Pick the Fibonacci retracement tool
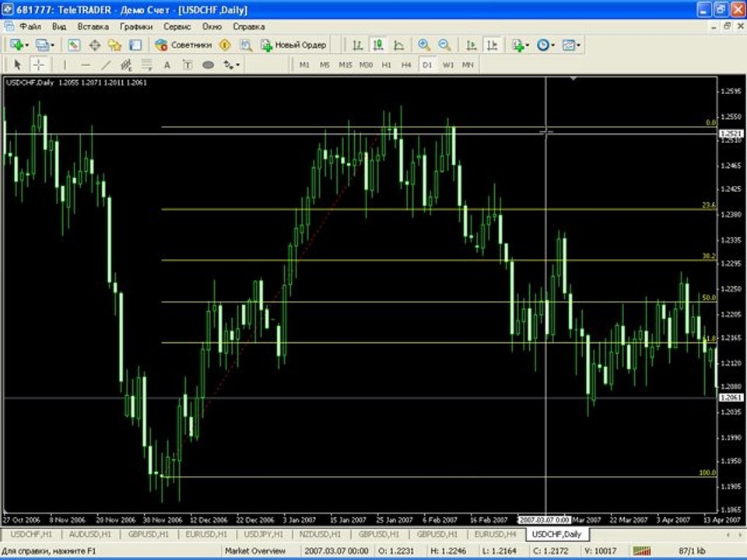747x560 pixels. tap(147, 65)
